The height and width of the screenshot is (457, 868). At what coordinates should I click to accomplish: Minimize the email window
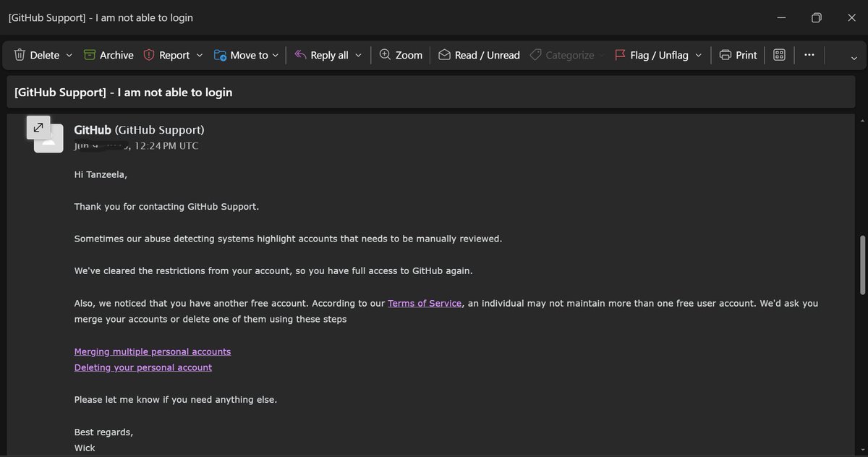point(781,17)
